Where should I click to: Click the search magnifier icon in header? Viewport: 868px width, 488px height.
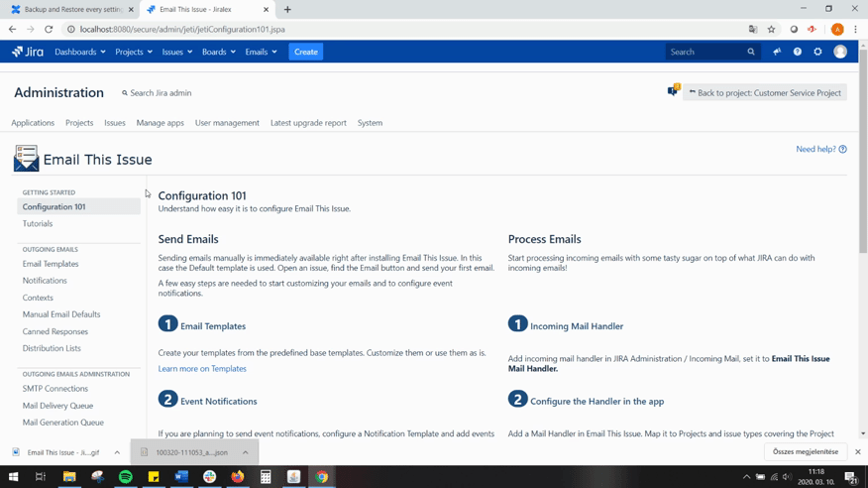click(751, 52)
